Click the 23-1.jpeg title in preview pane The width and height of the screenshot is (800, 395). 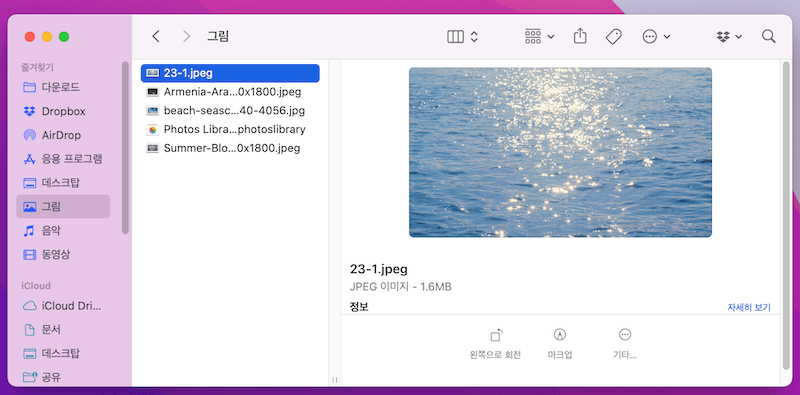(379, 269)
